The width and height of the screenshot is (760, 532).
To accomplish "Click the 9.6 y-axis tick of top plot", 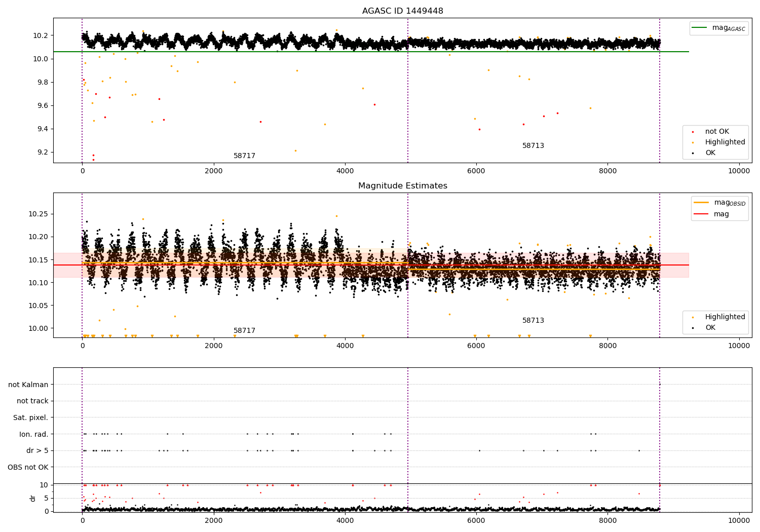I will click(x=43, y=105).
